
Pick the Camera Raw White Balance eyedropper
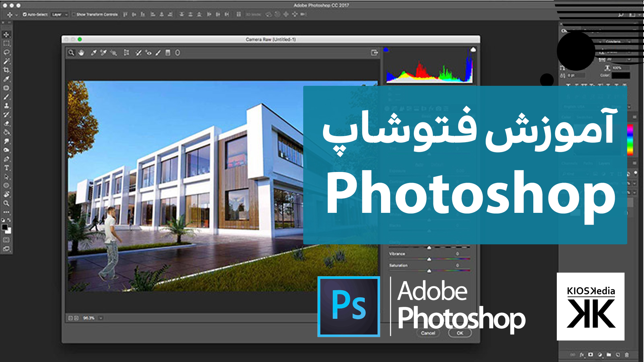point(94,53)
